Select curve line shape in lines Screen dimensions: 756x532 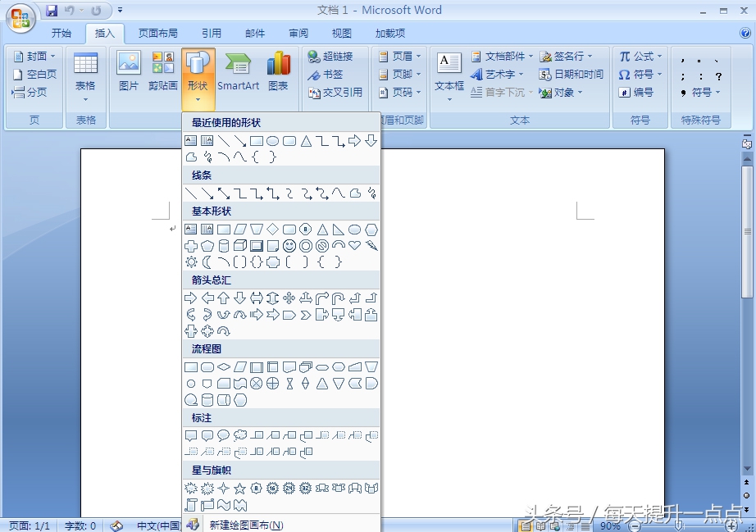pyautogui.click(x=339, y=193)
